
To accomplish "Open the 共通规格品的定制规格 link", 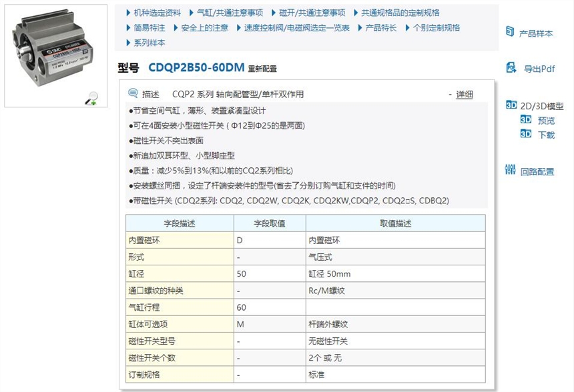I will point(400,13).
